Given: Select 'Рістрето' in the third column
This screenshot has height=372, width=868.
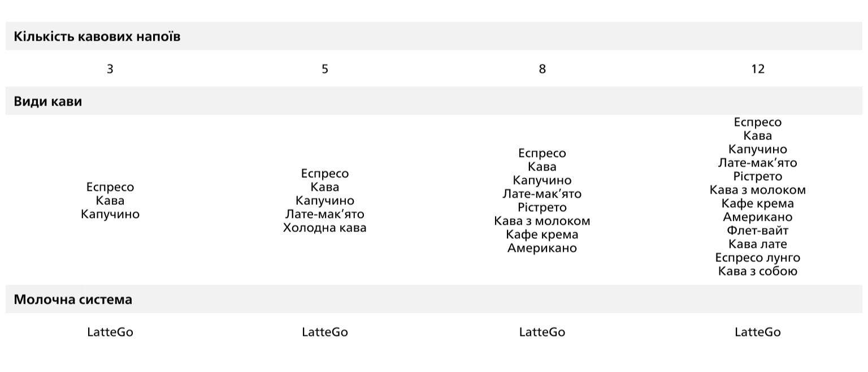Looking at the screenshot, I should 542,208.
